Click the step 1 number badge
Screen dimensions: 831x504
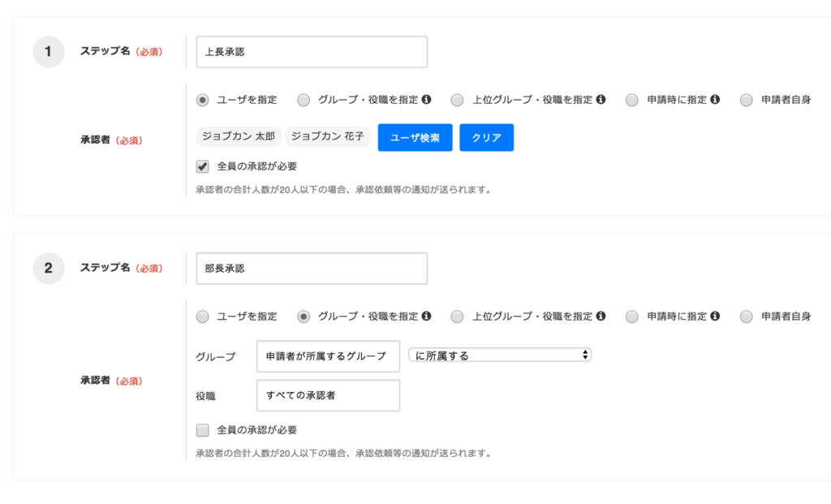[x=48, y=51]
